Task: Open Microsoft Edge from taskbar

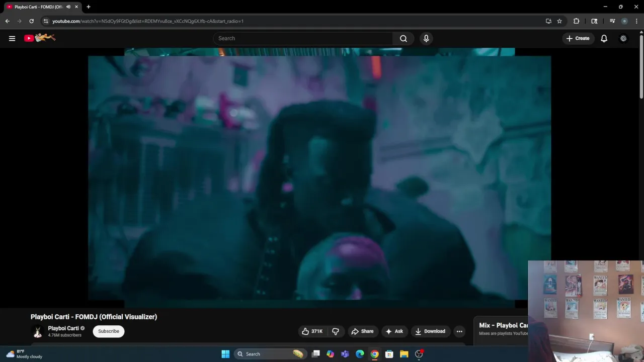Action: [x=360, y=354]
